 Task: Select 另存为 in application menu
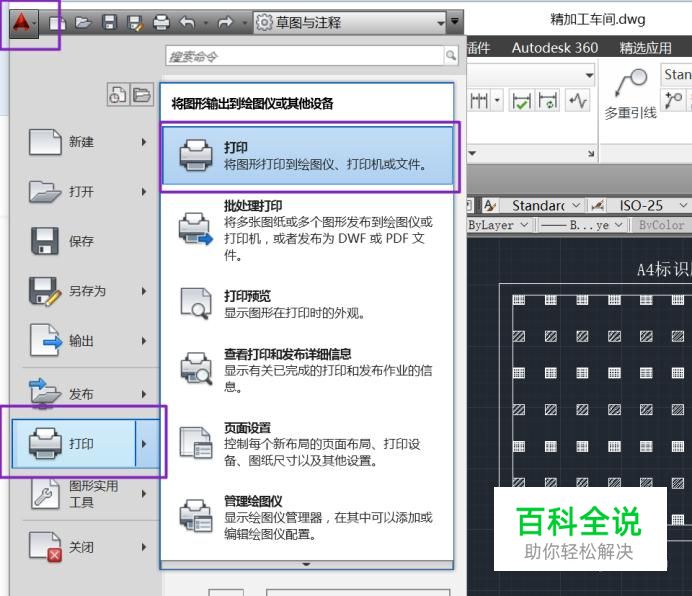coord(86,291)
